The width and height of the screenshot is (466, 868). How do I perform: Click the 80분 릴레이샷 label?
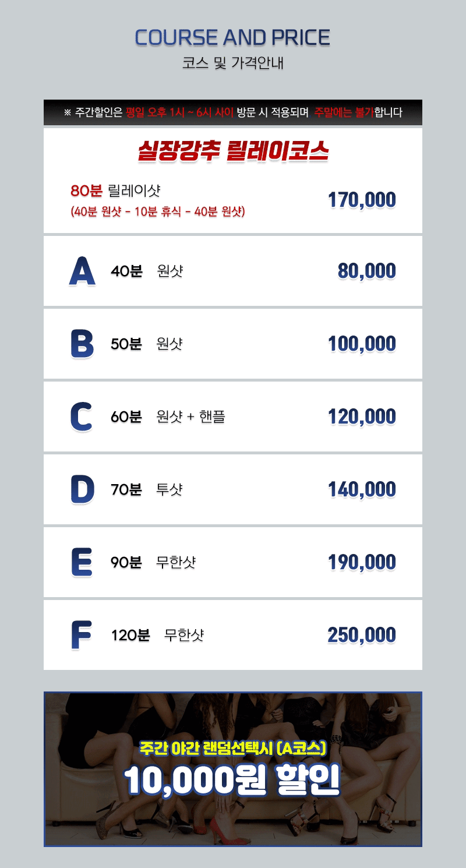pyautogui.click(x=115, y=190)
